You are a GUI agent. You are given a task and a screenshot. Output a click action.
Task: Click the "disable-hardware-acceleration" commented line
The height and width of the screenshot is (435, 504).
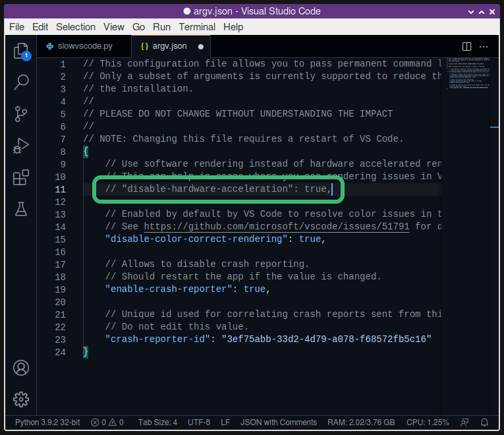tap(218, 188)
